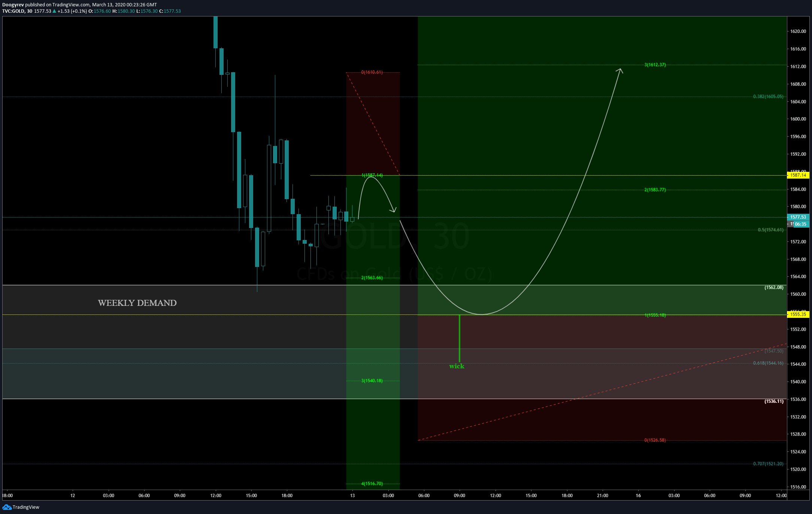Click the 3(1540.18) level label
This screenshot has width=812, height=514.
pyautogui.click(x=372, y=381)
